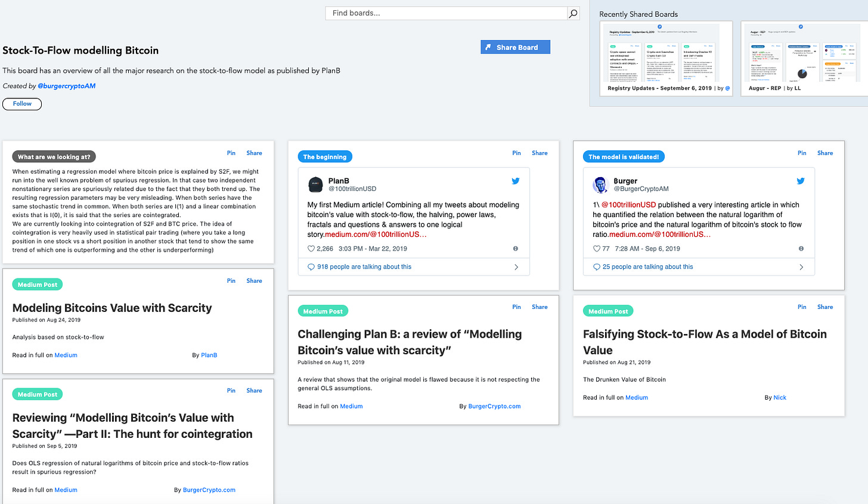Image resolution: width=868 pixels, height=504 pixels.
Task: Open Medium link for Falsifying Stock-to-Flow post
Action: coord(636,397)
